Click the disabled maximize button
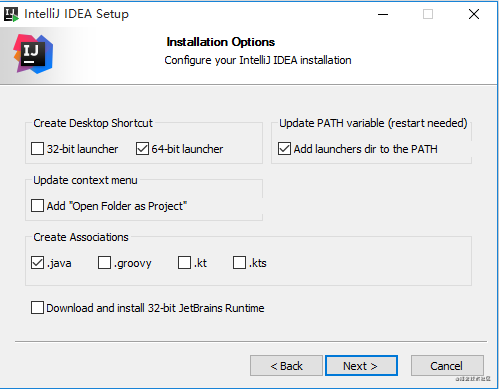The height and width of the screenshot is (389, 499). tap(428, 14)
